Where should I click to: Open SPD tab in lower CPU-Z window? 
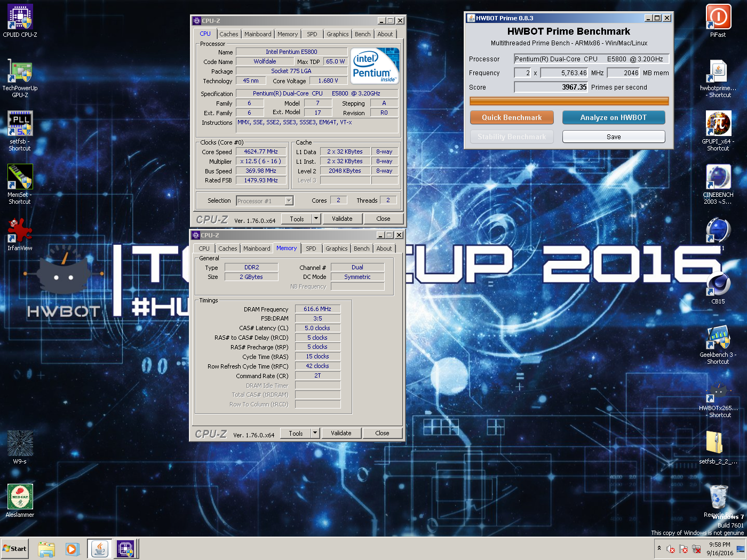(311, 249)
